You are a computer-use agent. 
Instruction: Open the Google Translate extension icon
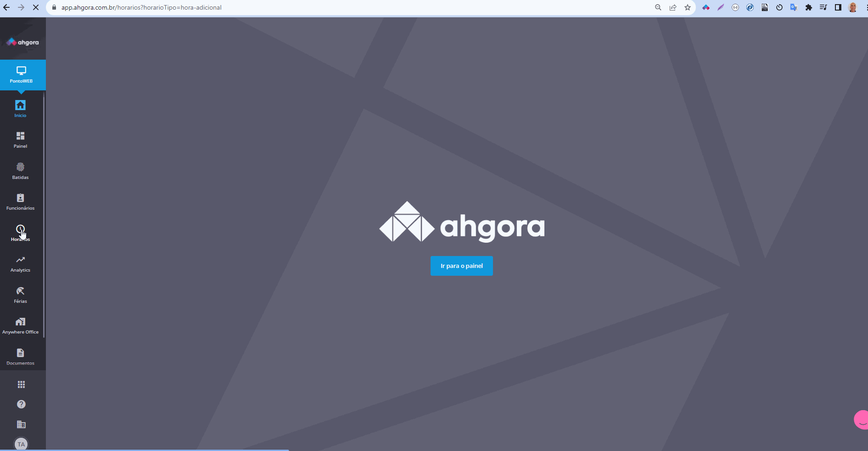[794, 7]
